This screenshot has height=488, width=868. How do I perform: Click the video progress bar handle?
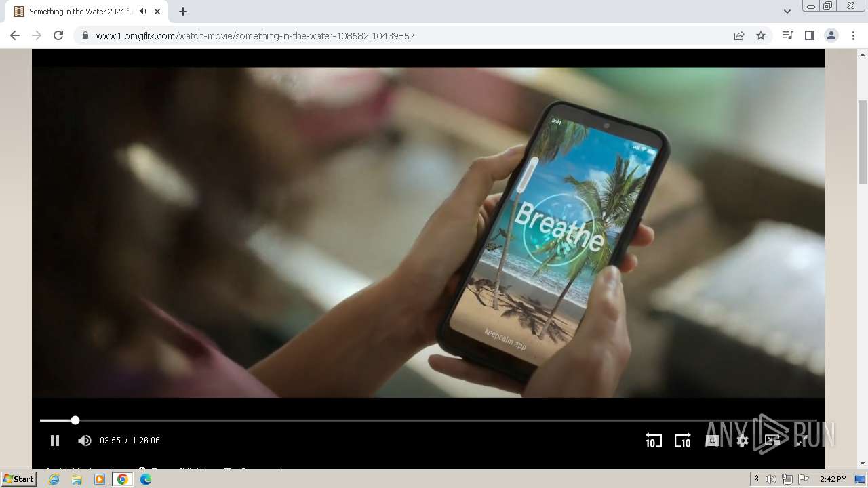(75, 420)
